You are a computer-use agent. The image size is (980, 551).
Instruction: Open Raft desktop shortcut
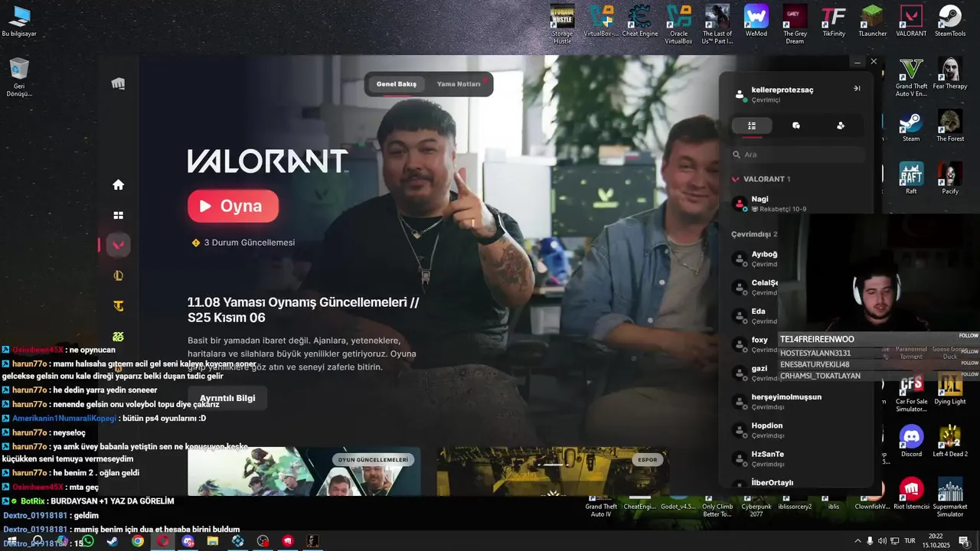pyautogui.click(x=911, y=178)
